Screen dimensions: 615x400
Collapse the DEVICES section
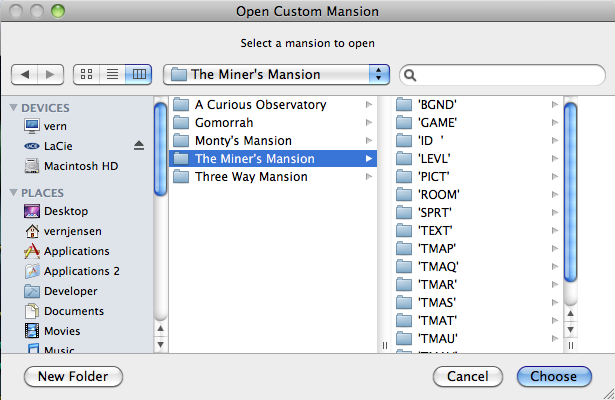click(x=13, y=106)
